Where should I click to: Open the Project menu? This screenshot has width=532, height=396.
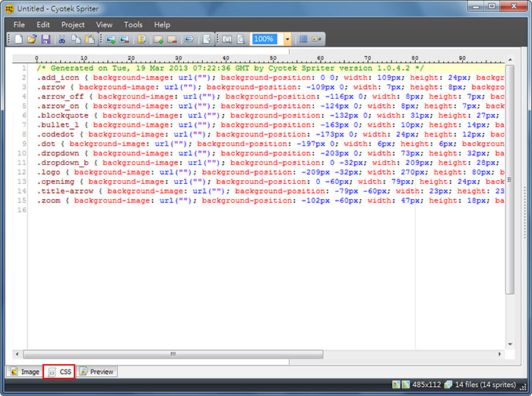tap(73, 25)
